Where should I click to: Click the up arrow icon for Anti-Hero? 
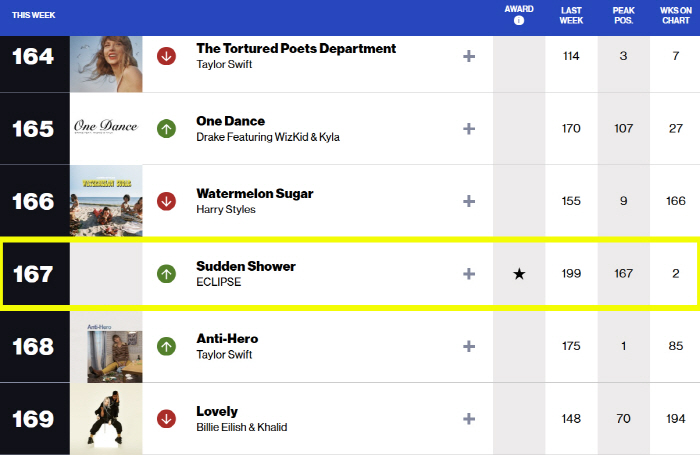pos(167,346)
